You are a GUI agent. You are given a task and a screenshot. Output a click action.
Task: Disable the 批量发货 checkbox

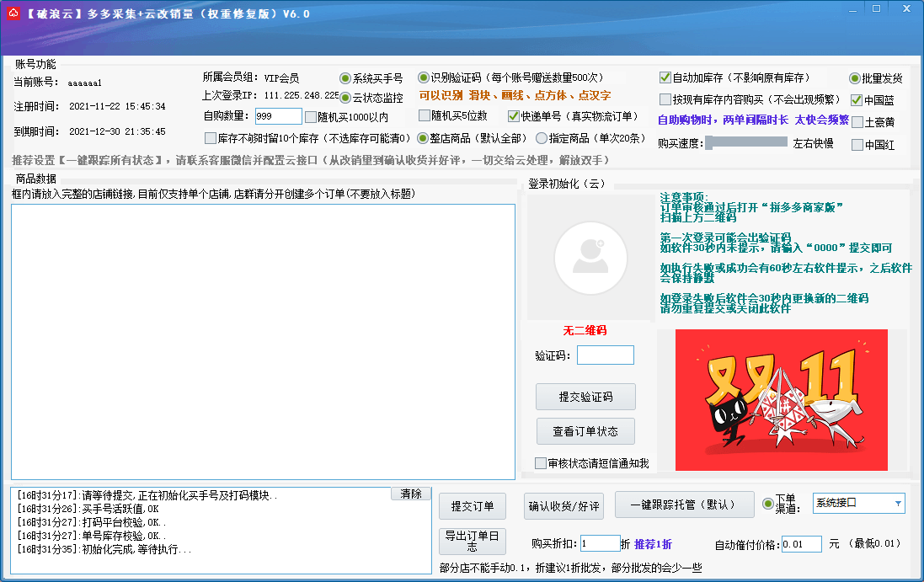[854, 77]
